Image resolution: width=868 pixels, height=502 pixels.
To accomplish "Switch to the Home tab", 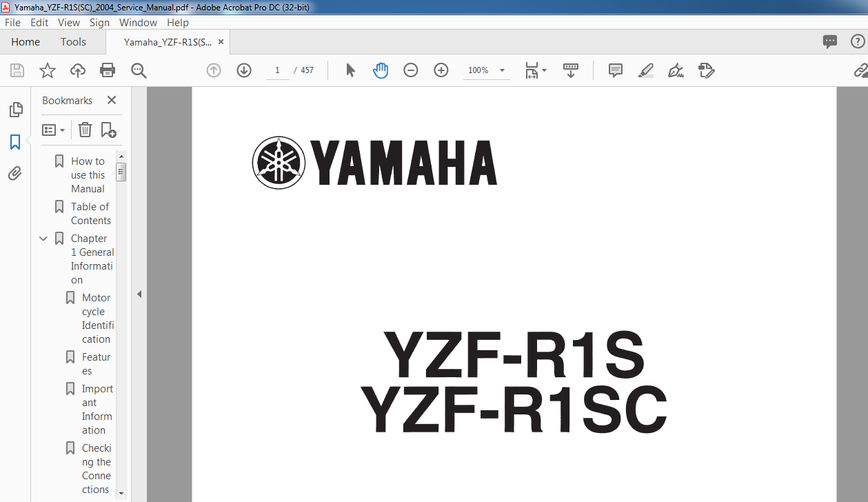I will (26, 42).
